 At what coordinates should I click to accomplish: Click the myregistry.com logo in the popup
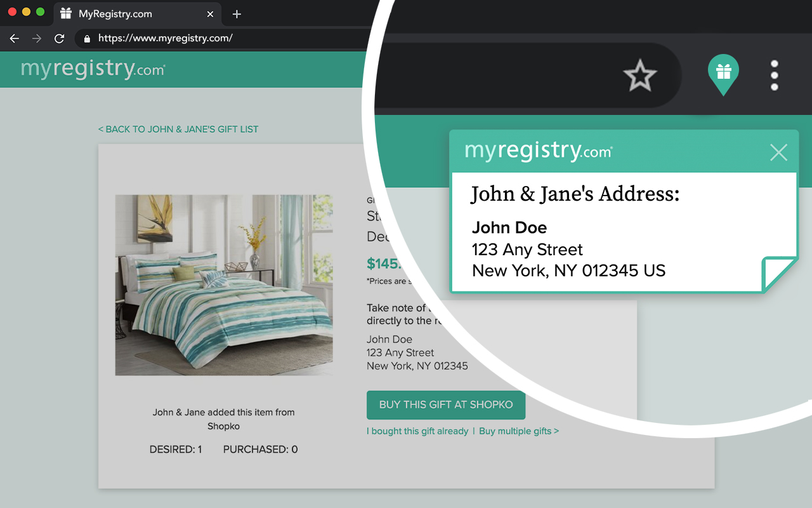click(x=539, y=151)
